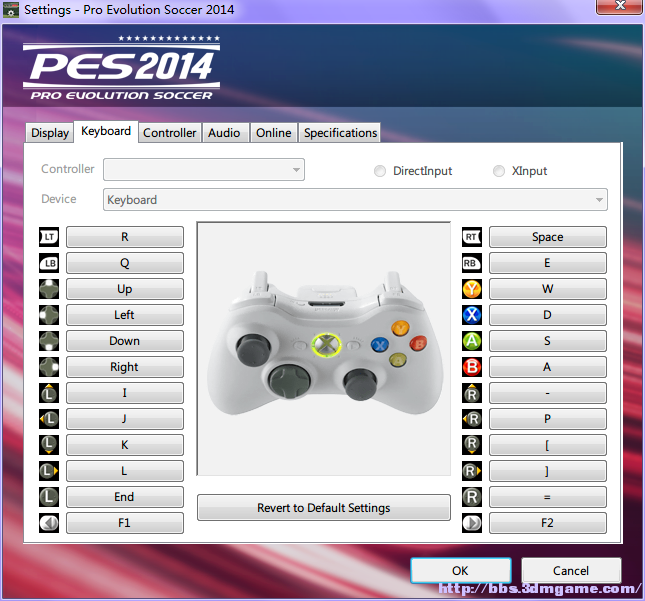Screen dimensions: 645x601
Task: Click the LB bumper icon
Action: pyautogui.click(x=49, y=263)
